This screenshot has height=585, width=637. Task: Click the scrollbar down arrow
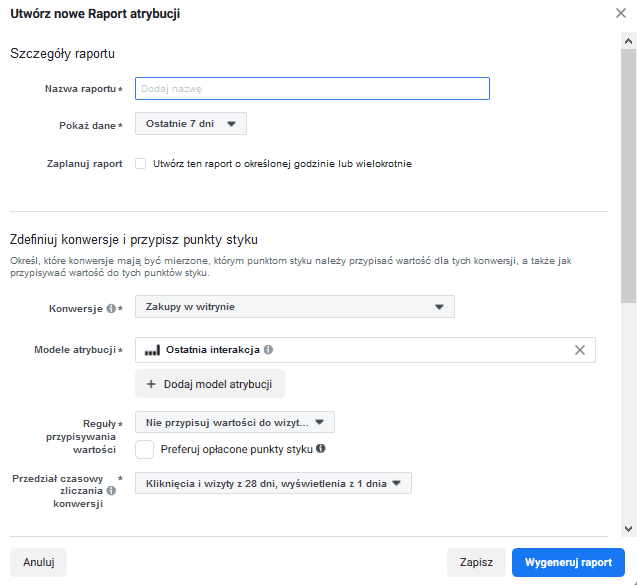pyautogui.click(x=628, y=529)
